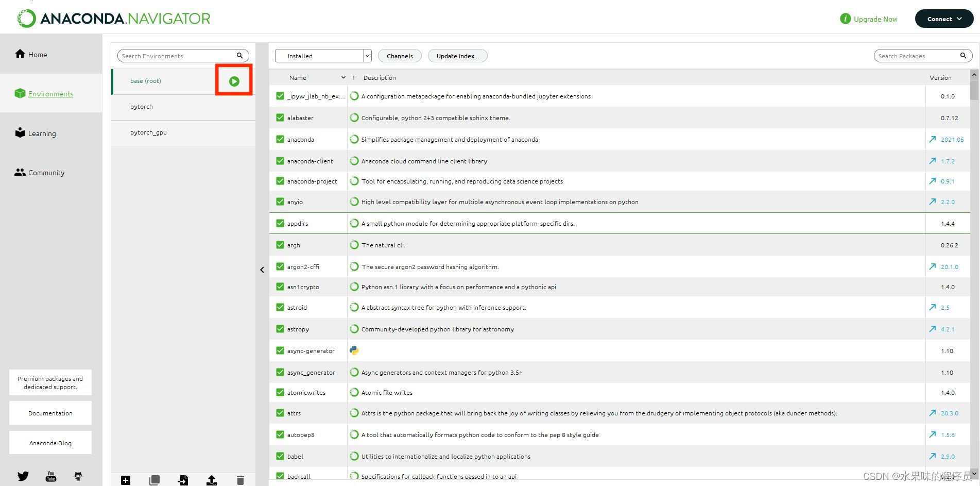Click the python icon on async-generator row
This screenshot has width=980, height=486.
coord(354,350)
